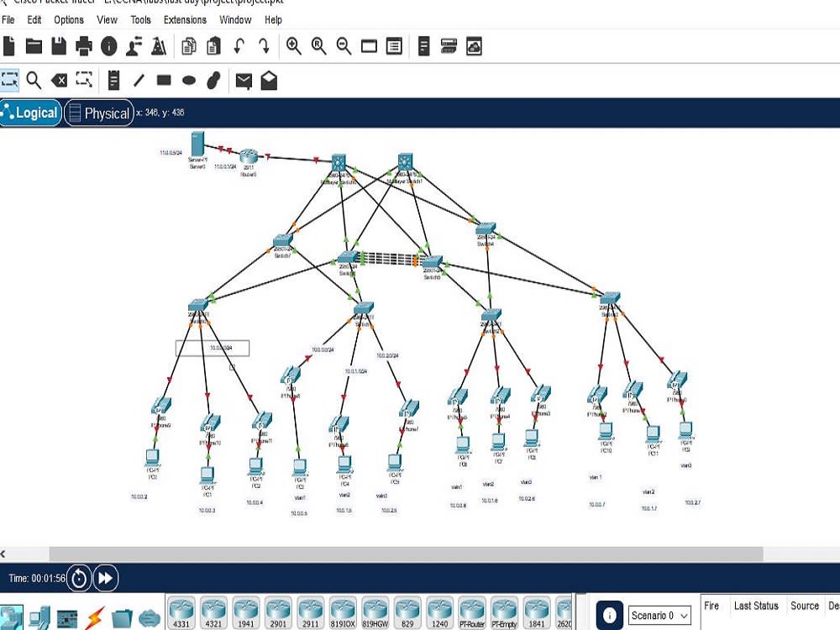Click the New file icon
Viewport: 840px width, 630px height.
point(8,46)
